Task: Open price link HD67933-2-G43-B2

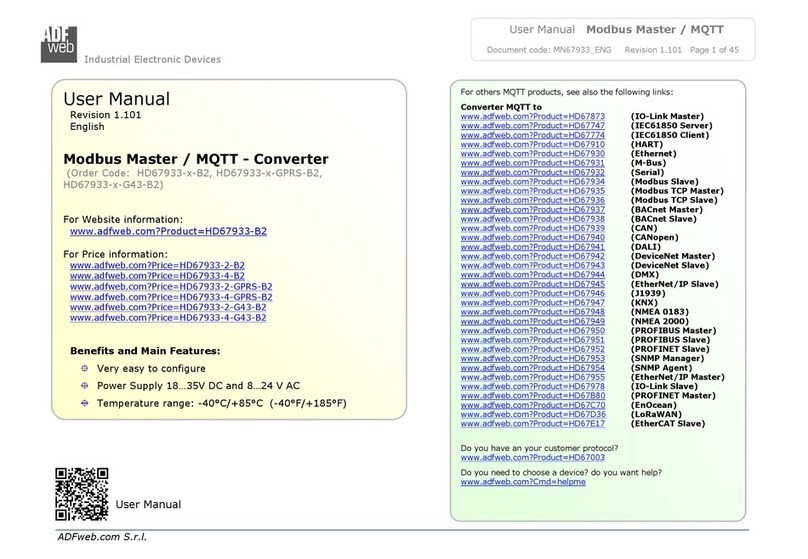Action: 168,307
